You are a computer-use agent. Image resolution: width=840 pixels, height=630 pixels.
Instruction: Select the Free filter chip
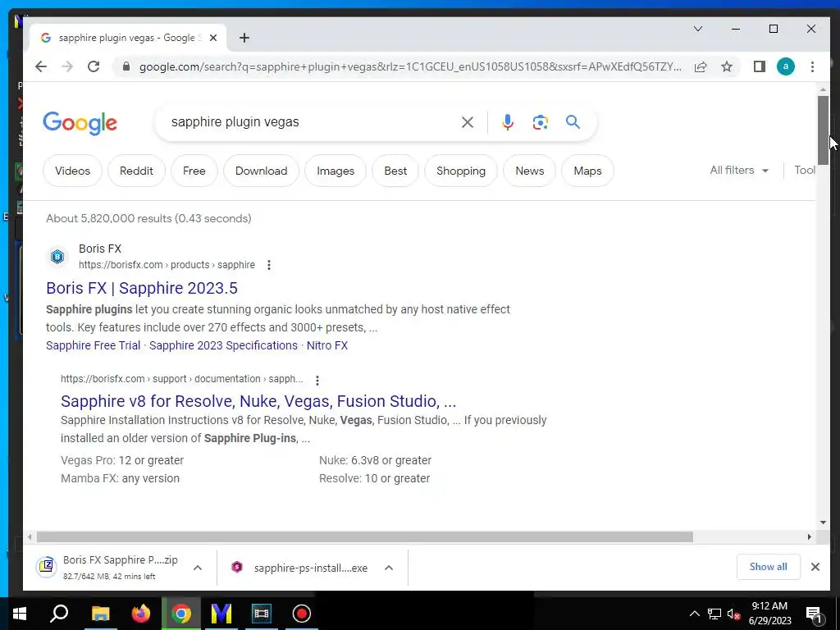coord(194,171)
